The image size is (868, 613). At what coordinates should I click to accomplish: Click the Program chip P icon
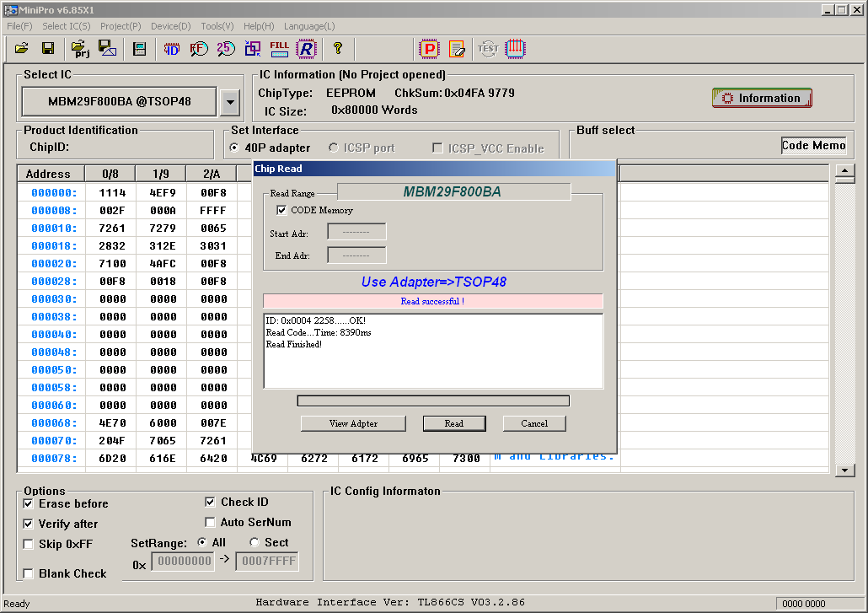click(430, 49)
